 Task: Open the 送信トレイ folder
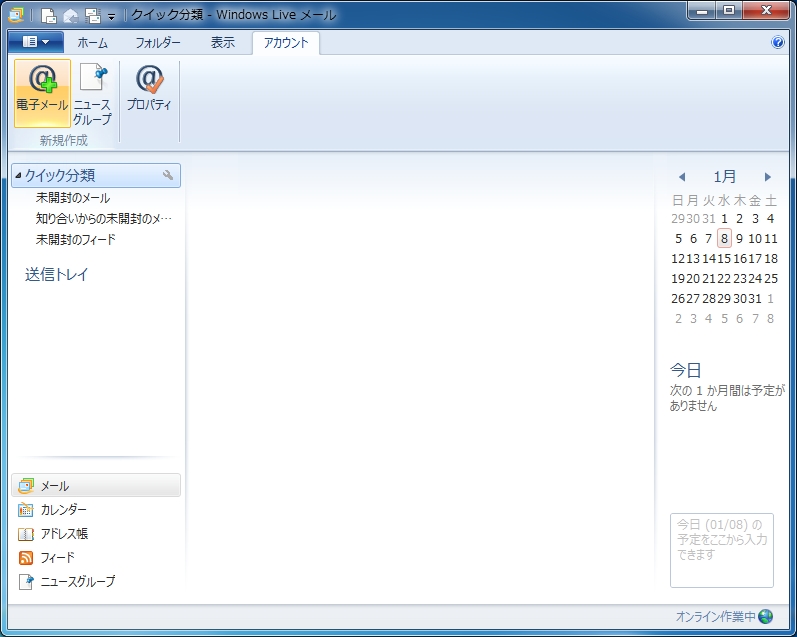(x=56, y=275)
